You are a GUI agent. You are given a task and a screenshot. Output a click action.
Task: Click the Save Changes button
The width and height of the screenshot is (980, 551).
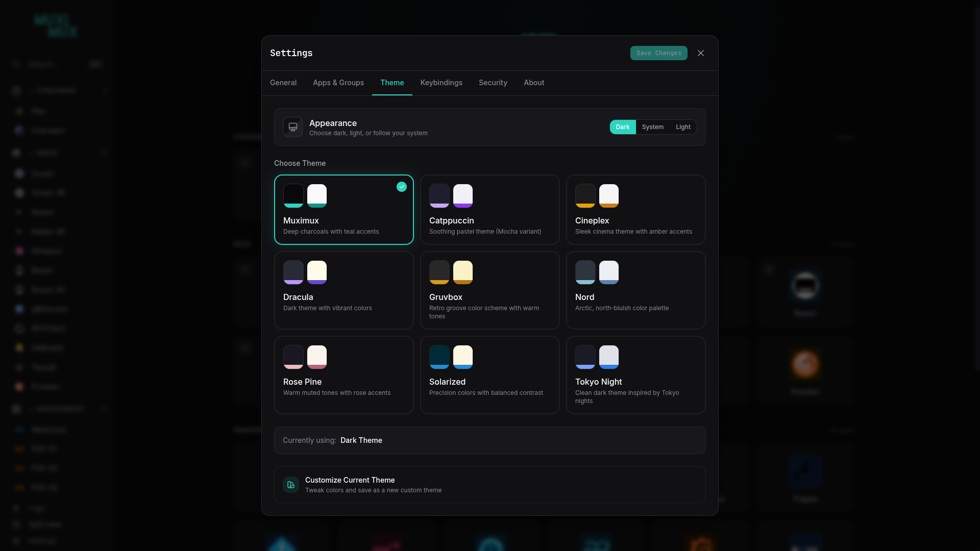tap(658, 53)
